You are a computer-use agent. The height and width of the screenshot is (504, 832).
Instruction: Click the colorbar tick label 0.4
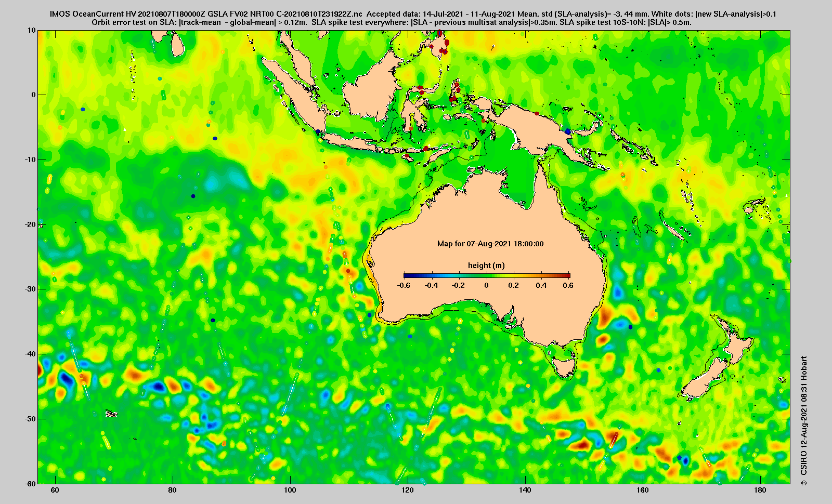coord(541,285)
